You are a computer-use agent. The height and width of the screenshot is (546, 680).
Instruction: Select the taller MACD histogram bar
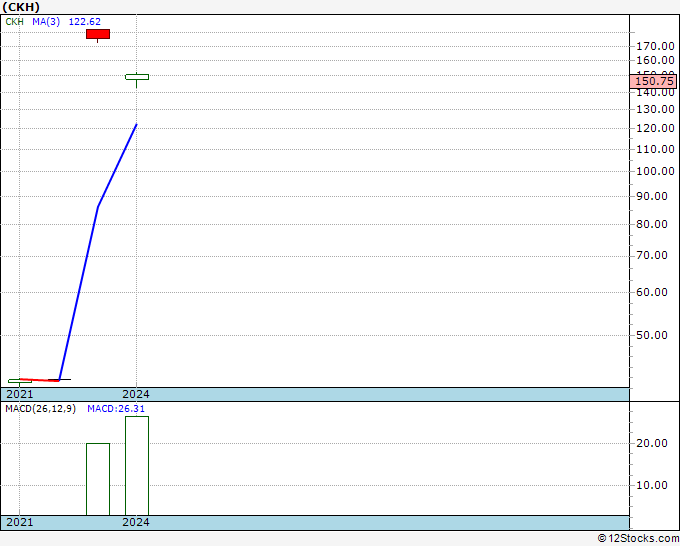[137, 466]
